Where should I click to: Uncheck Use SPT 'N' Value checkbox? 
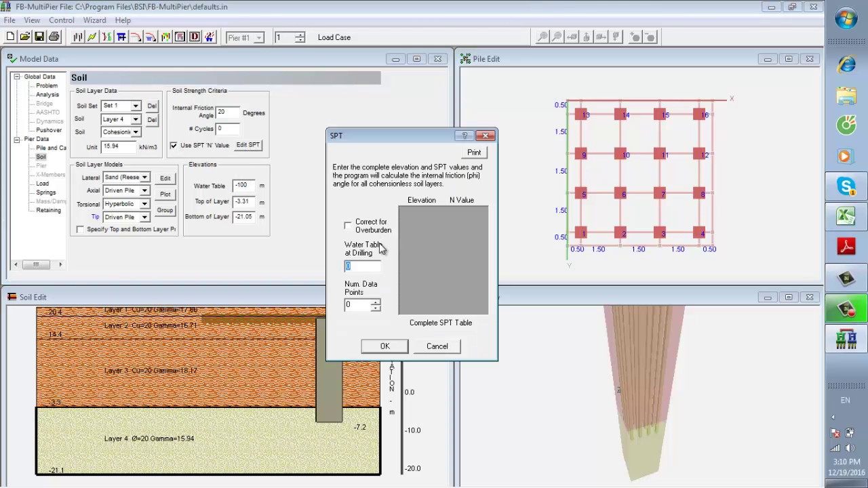(174, 145)
